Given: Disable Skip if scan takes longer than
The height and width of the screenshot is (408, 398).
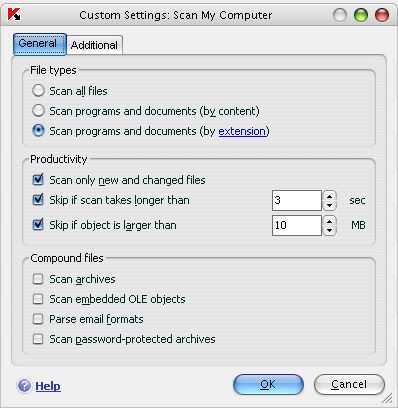Looking at the screenshot, I should click(x=38, y=200).
